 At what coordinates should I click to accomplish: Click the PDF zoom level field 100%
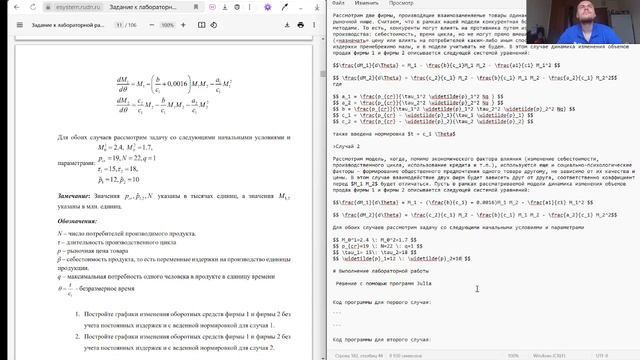pyautogui.click(x=167, y=25)
